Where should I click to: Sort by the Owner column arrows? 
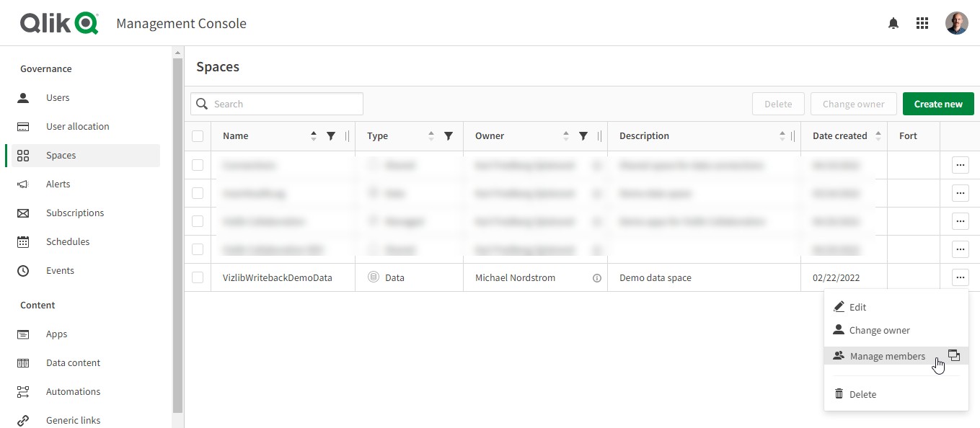(566, 135)
